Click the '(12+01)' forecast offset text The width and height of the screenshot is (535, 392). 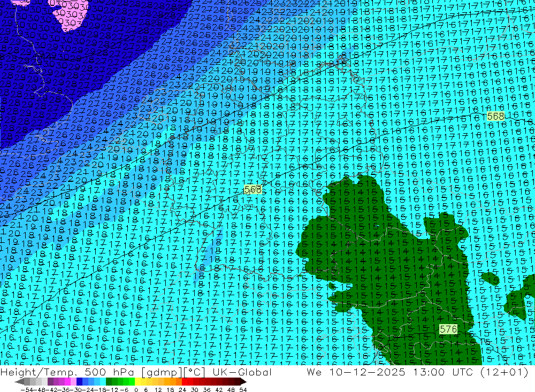pos(504,372)
